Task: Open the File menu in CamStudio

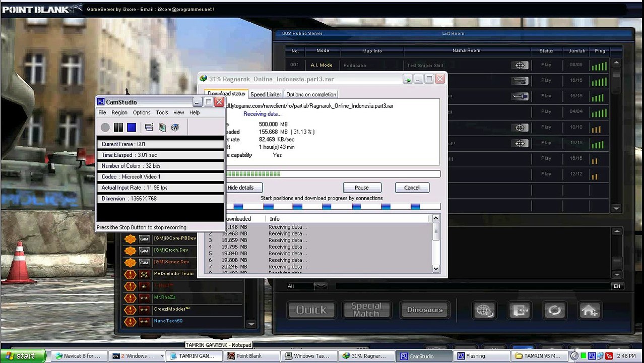Action: 102,112
